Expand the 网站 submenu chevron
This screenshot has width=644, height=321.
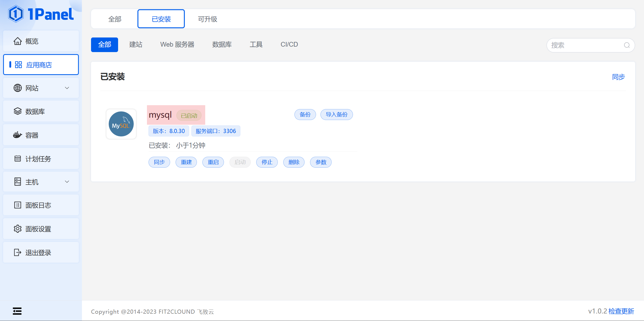(x=67, y=88)
